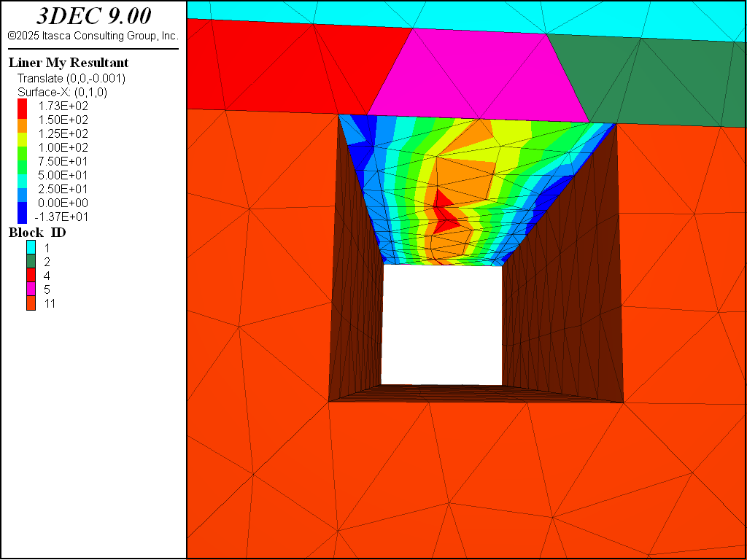747x560 pixels.
Task: Click the magenta trapezoid block in the model
Action: click(x=479, y=74)
